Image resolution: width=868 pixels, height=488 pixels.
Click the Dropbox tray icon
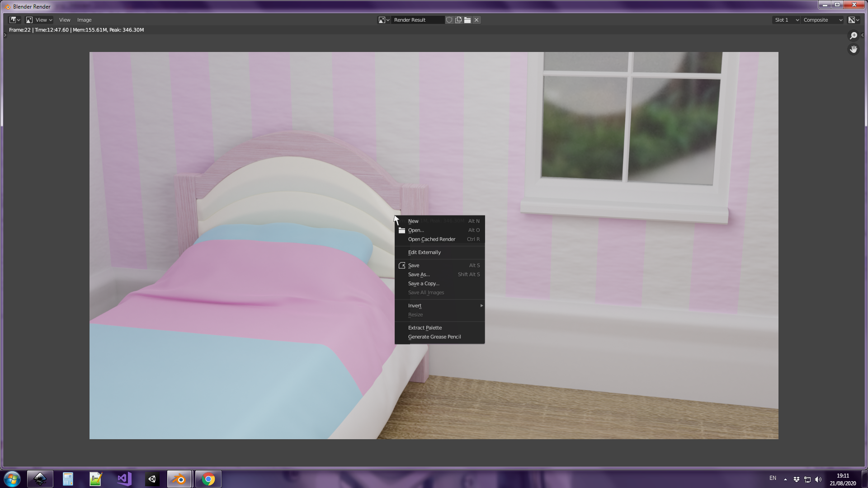(797, 479)
